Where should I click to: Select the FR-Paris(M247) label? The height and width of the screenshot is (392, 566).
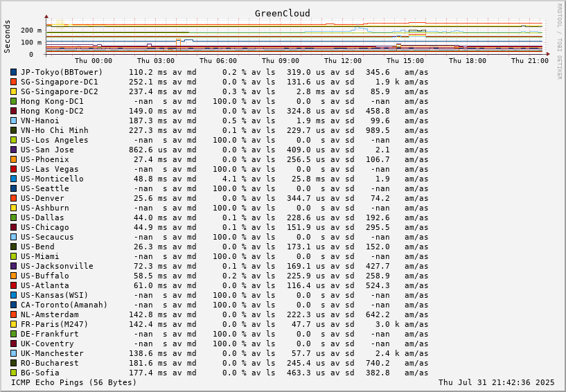click(55, 324)
